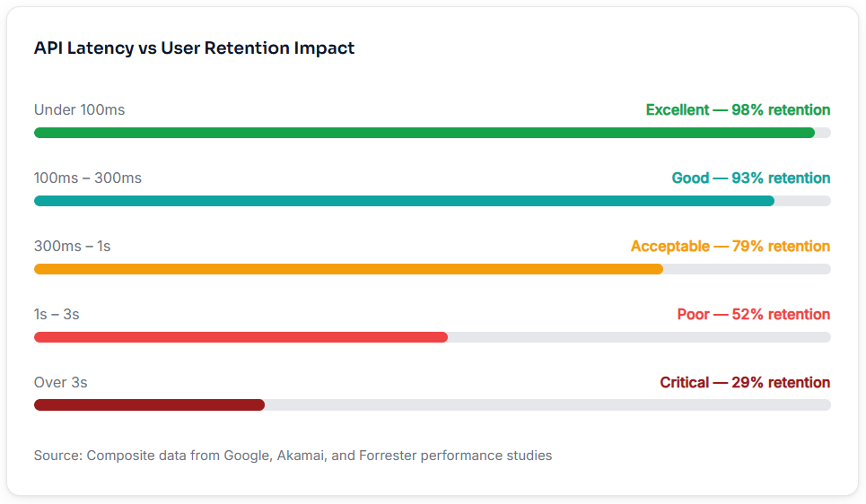
Task: Click the dark red Over 3s progress bar
Action: (x=149, y=405)
